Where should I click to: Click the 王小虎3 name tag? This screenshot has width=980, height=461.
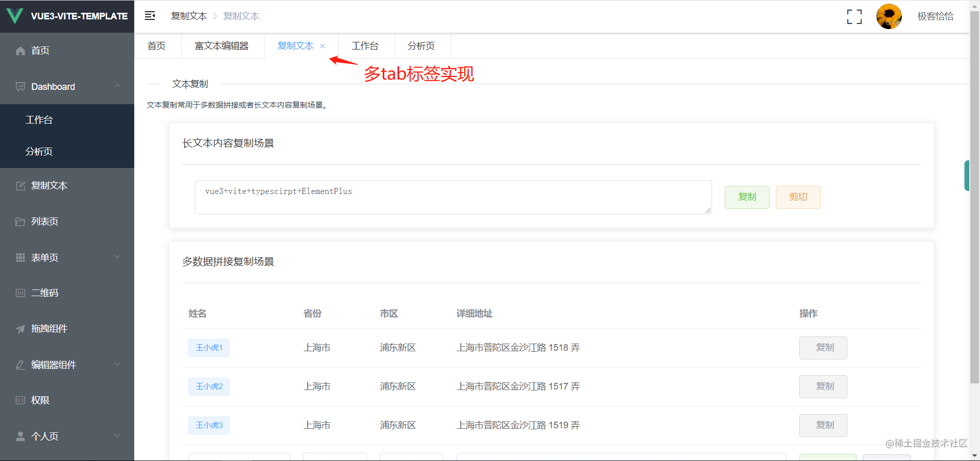click(x=209, y=425)
